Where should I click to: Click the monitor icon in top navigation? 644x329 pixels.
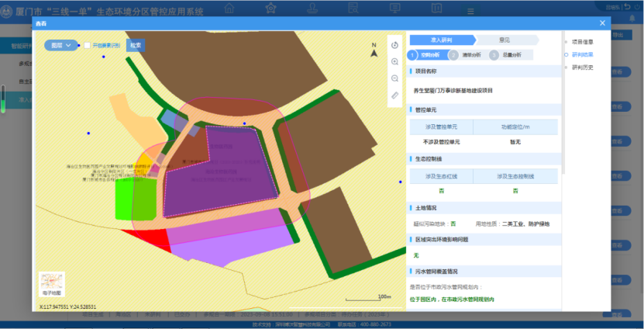[394, 8]
